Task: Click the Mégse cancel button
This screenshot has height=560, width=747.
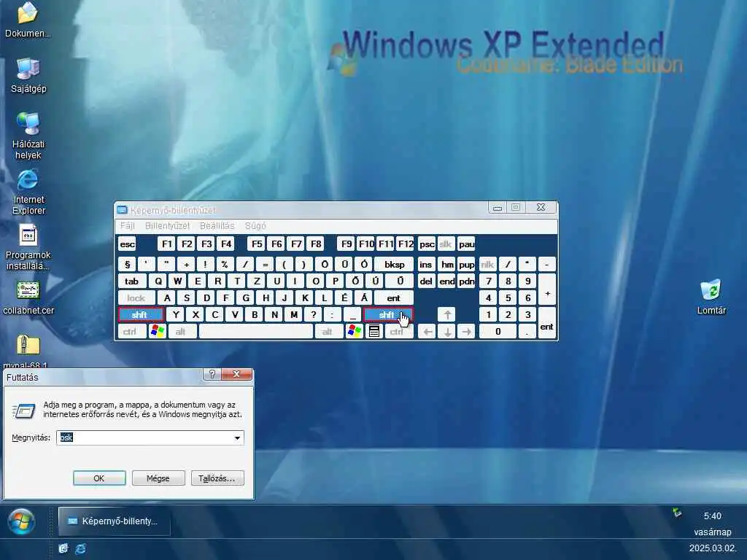Action: click(x=158, y=478)
